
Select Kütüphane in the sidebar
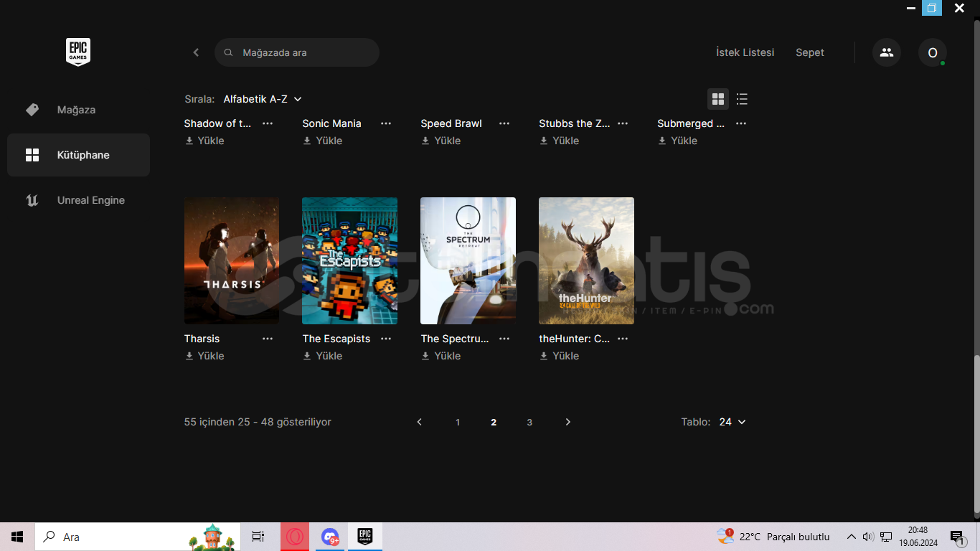point(78,155)
